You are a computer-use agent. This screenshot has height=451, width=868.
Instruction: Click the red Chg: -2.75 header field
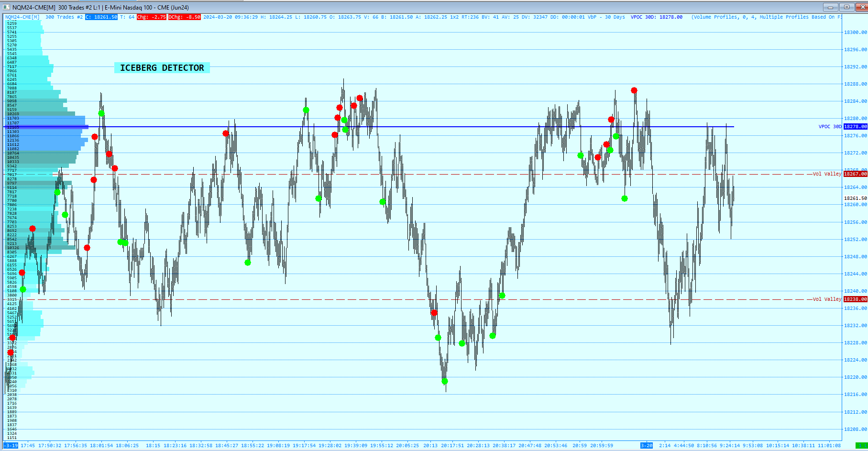152,17
